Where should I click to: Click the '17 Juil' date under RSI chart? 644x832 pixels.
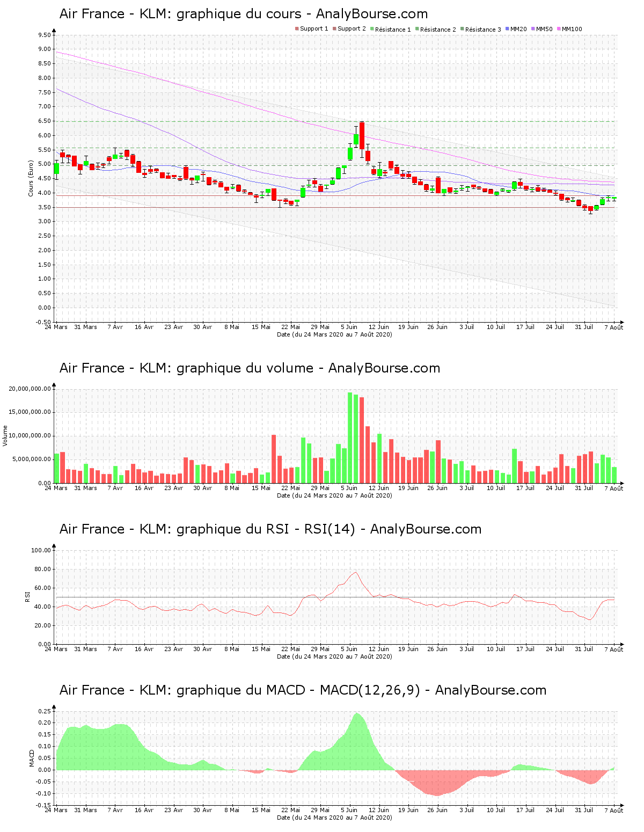click(525, 649)
